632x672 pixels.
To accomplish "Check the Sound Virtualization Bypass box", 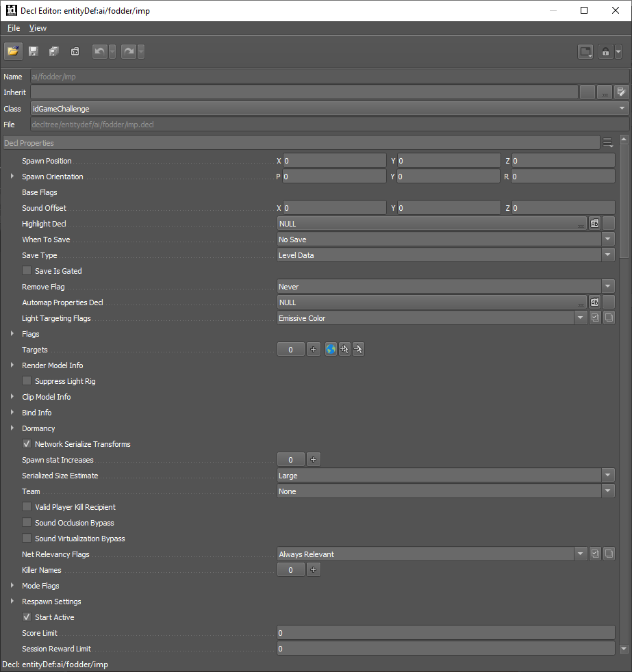I will [27, 538].
